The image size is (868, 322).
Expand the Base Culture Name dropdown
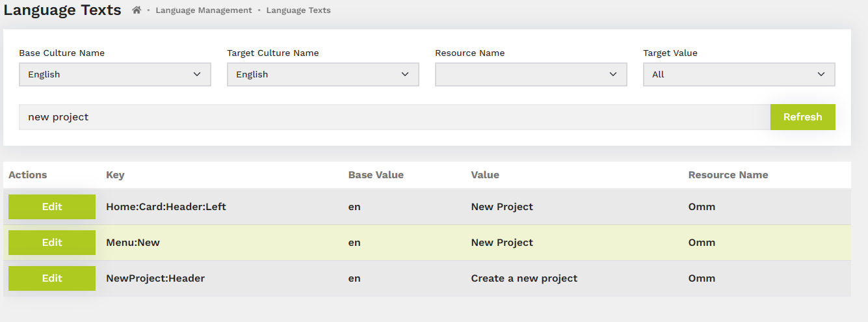pos(115,75)
